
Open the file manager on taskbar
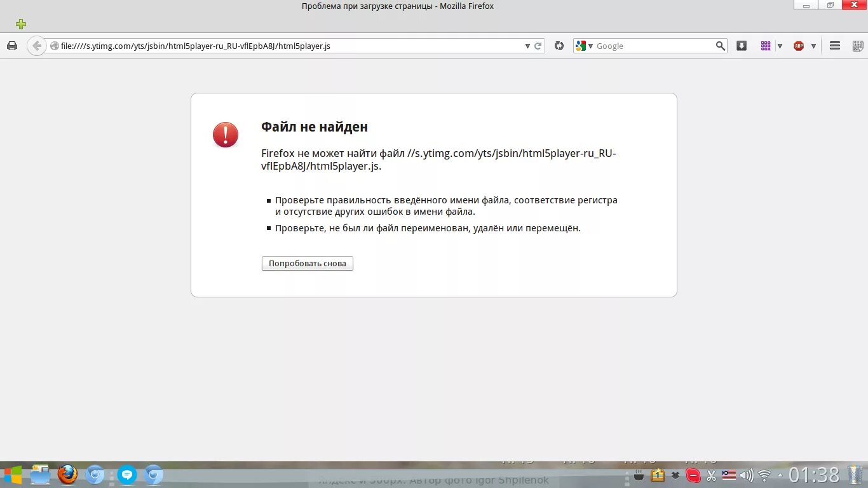[x=40, y=475]
